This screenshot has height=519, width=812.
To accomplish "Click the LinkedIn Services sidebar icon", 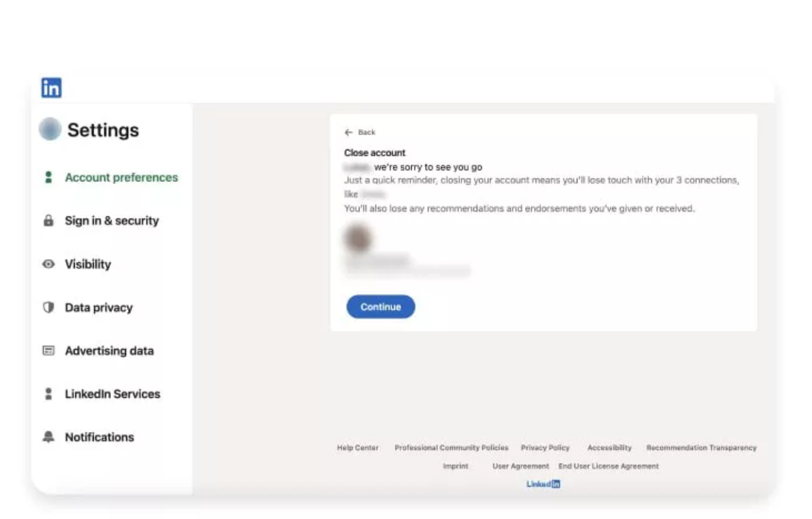I will tap(48, 394).
